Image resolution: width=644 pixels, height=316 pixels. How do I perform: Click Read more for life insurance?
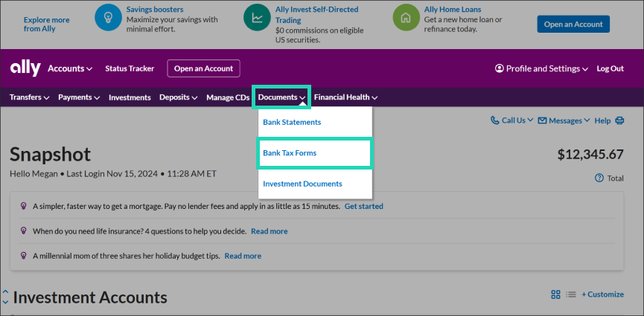pos(270,231)
